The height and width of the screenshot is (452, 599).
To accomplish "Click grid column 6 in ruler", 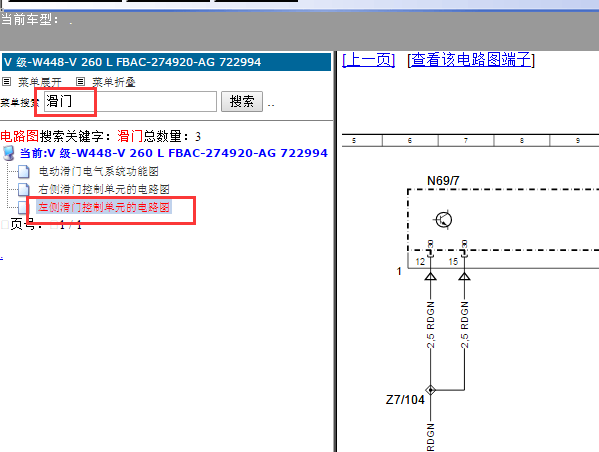I will coord(410,141).
